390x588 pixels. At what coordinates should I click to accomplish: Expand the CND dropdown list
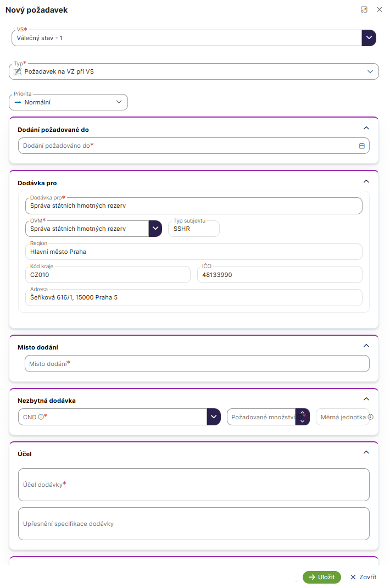(x=214, y=417)
